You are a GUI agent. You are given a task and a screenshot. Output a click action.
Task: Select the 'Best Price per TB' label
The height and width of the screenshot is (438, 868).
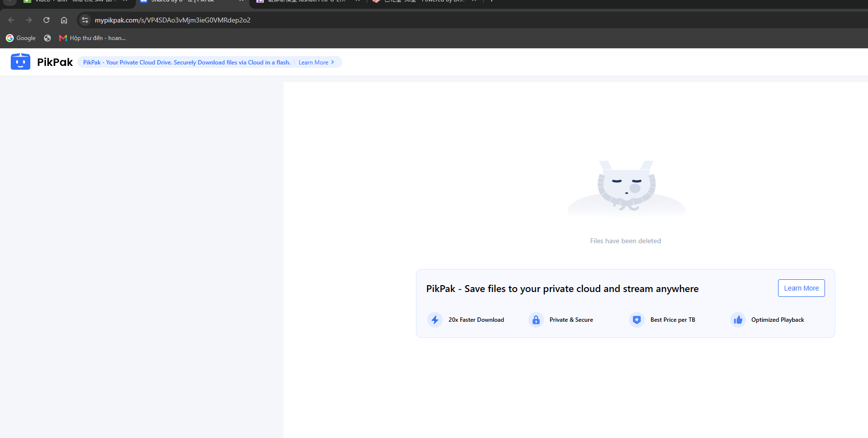673,320
